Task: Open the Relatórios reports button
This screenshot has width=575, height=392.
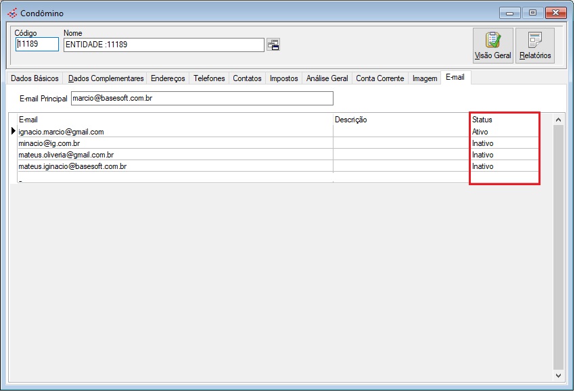Action: [x=535, y=45]
